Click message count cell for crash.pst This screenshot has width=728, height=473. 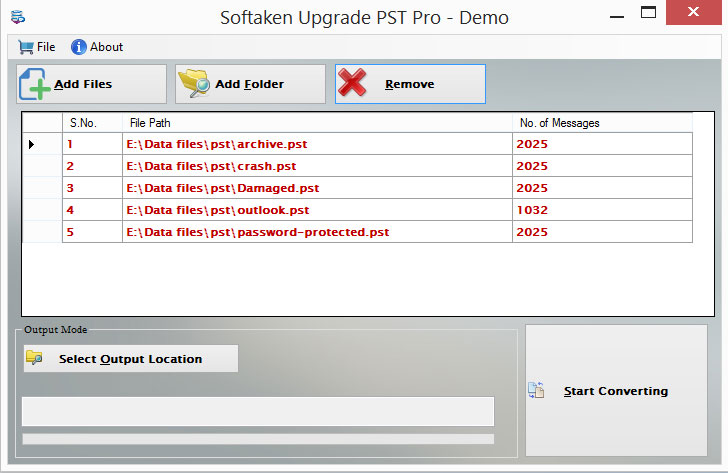(x=602, y=166)
